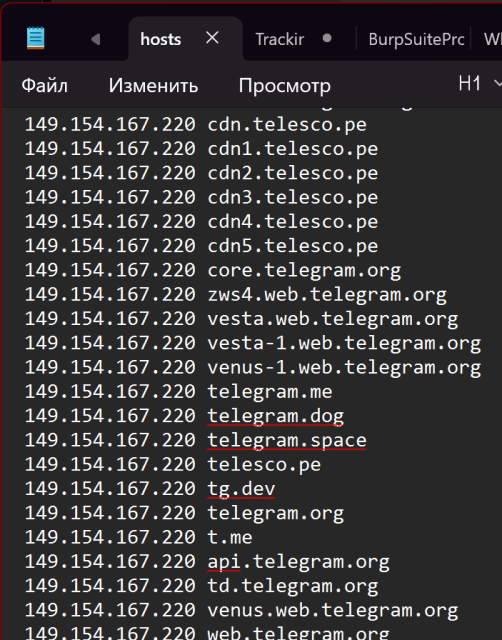Click the heading dropdown chevron arrow
This screenshot has width=502, height=640.
point(498,83)
